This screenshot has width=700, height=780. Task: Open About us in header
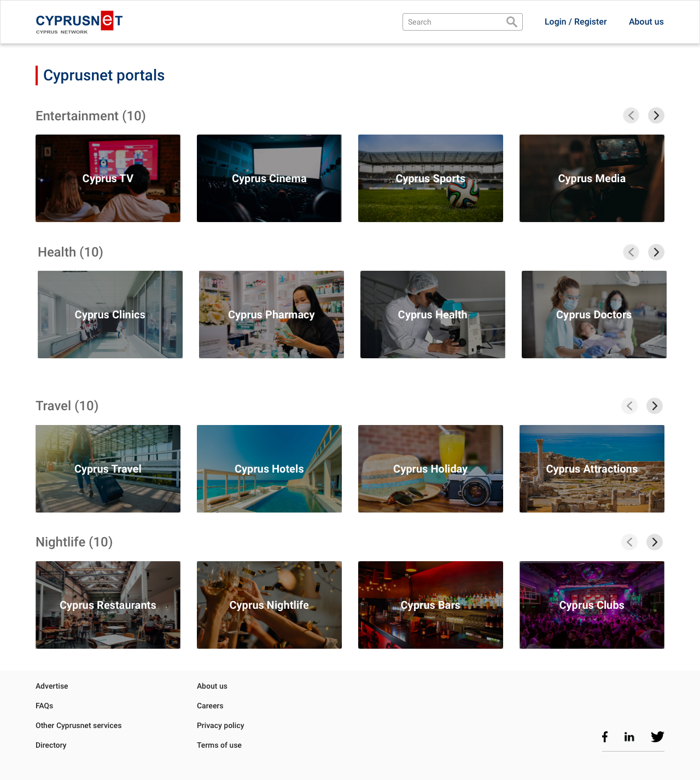[x=646, y=22]
